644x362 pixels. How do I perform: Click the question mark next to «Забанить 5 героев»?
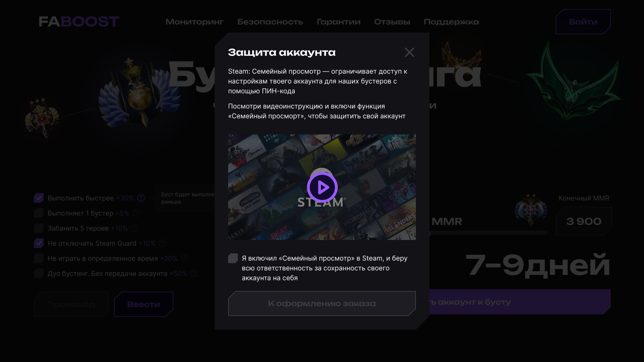click(x=135, y=228)
